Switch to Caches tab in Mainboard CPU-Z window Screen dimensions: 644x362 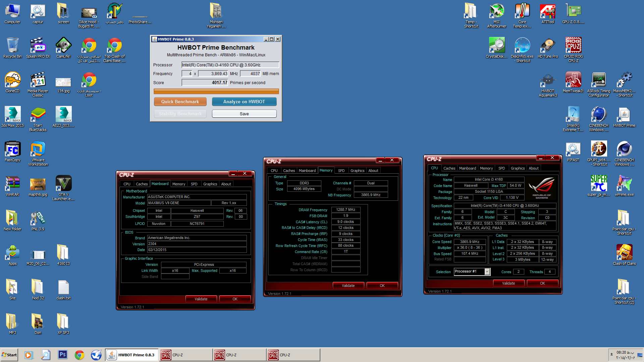pyautogui.click(x=142, y=184)
